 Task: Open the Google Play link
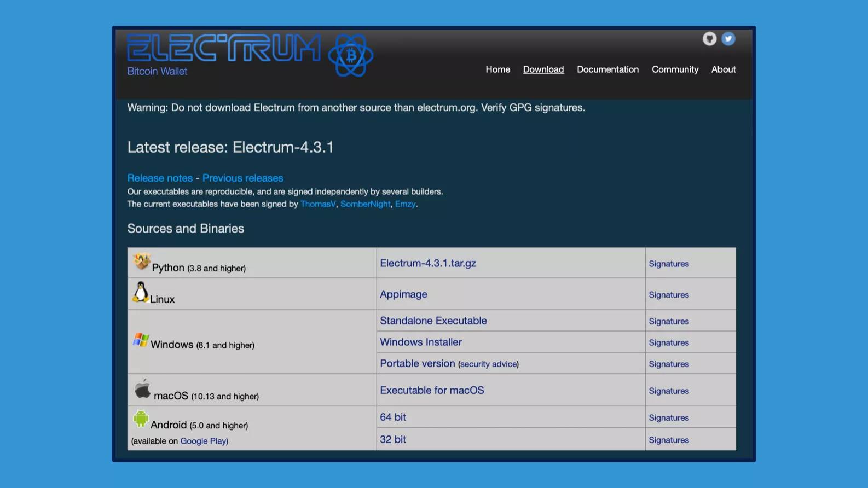coord(204,441)
